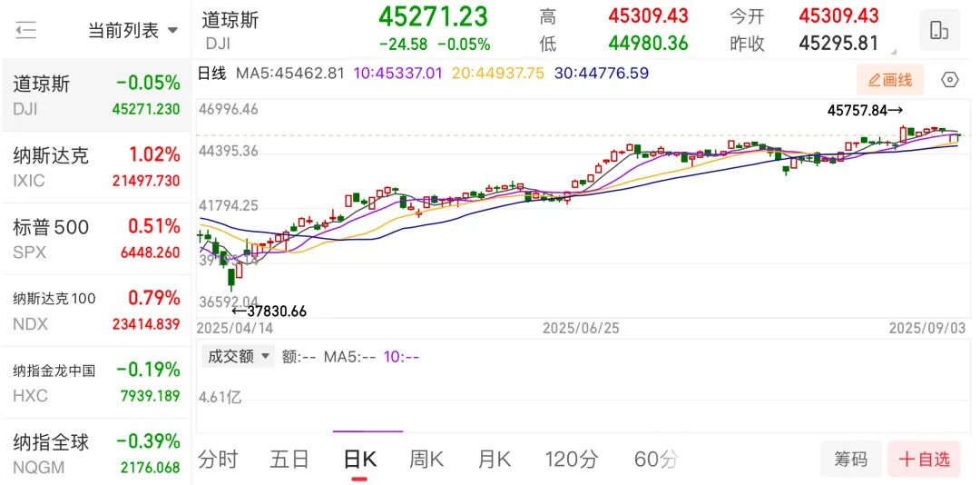Open chart settings hexagon icon
The height and width of the screenshot is (485, 980).
[949, 80]
